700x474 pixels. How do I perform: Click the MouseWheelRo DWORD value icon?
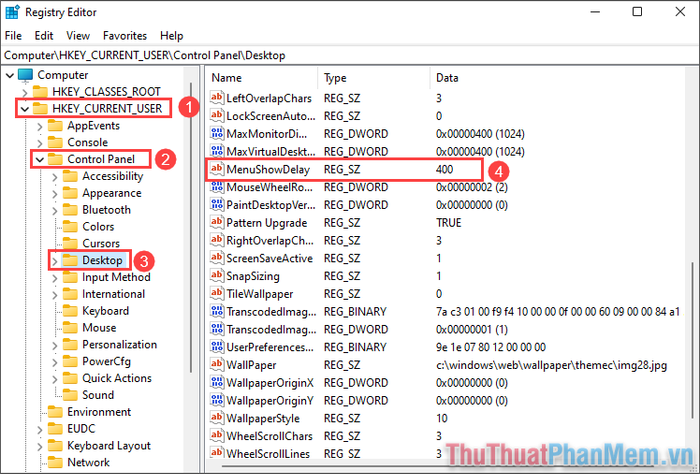click(x=217, y=187)
